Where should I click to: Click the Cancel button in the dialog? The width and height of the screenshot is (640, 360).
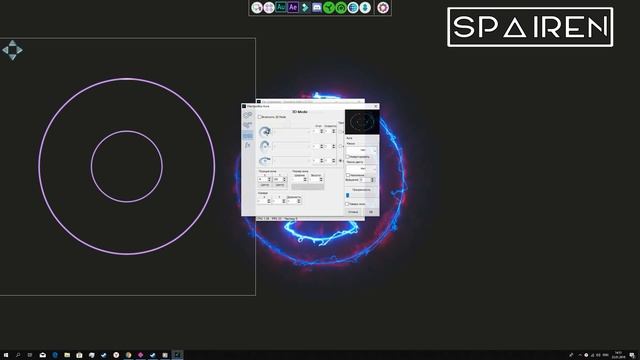coord(353,212)
